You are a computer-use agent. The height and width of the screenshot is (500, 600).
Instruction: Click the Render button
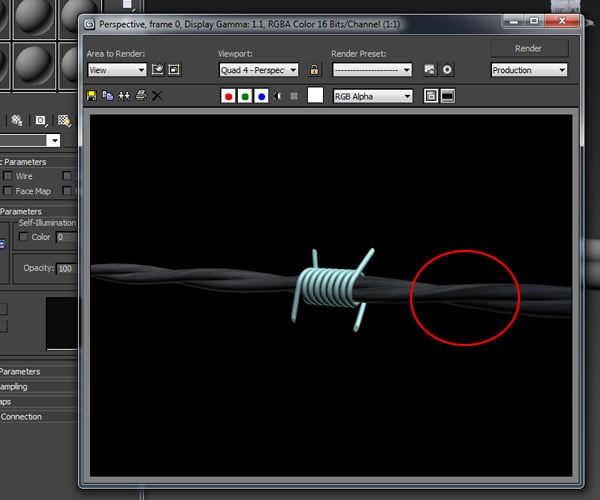(529, 49)
